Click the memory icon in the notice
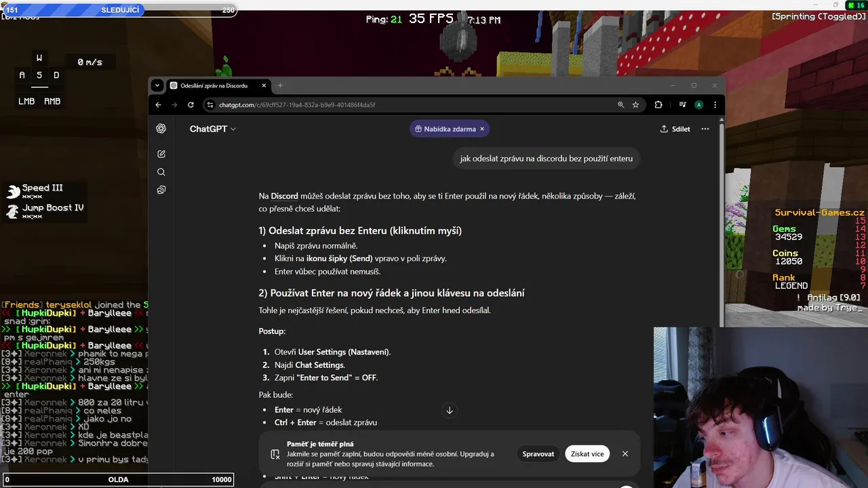 275,454
